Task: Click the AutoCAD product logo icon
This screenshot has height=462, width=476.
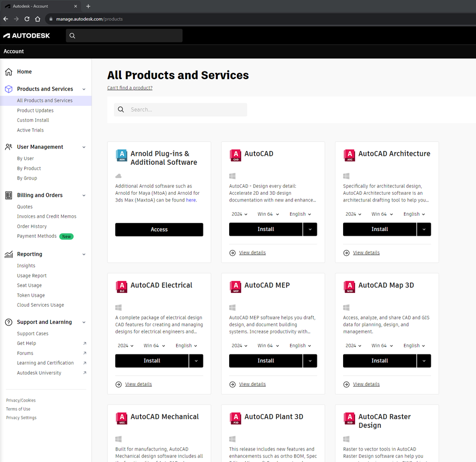Action: point(235,155)
